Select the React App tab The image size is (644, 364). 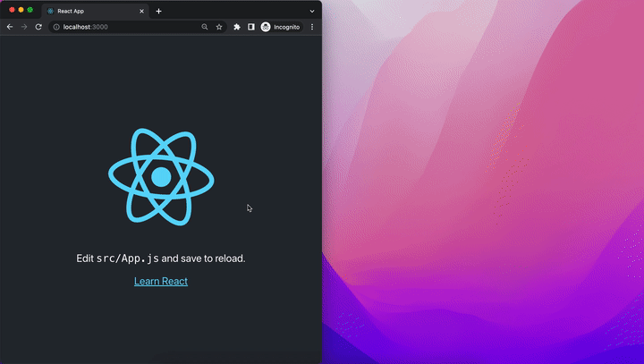(x=95, y=11)
